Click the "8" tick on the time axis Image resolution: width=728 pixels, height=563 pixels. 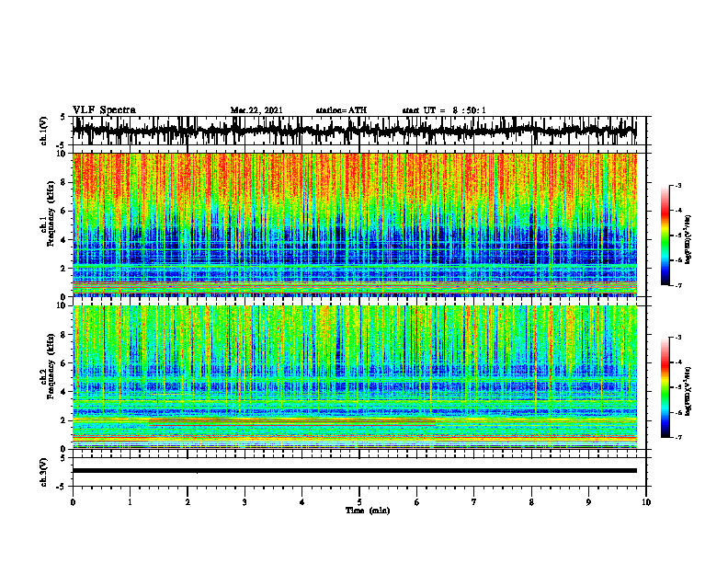click(x=531, y=502)
